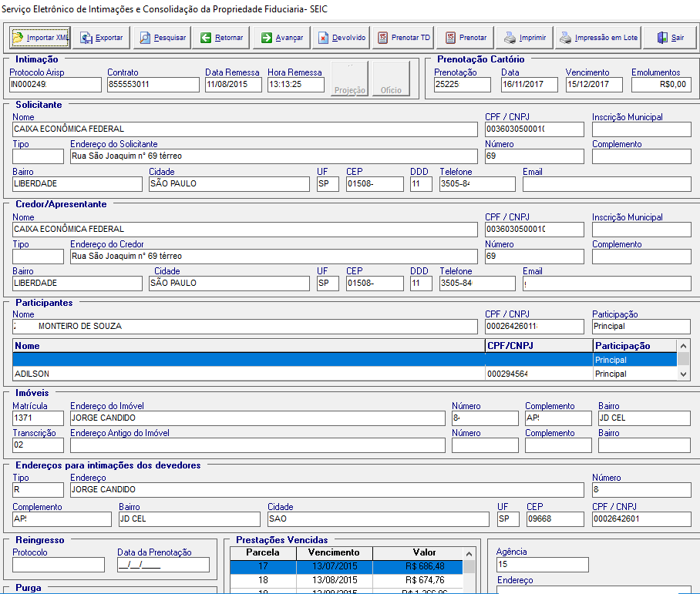This screenshot has width=700, height=594.
Task: Select the Contrato field in Intimação
Action: (x=153, y=85)
